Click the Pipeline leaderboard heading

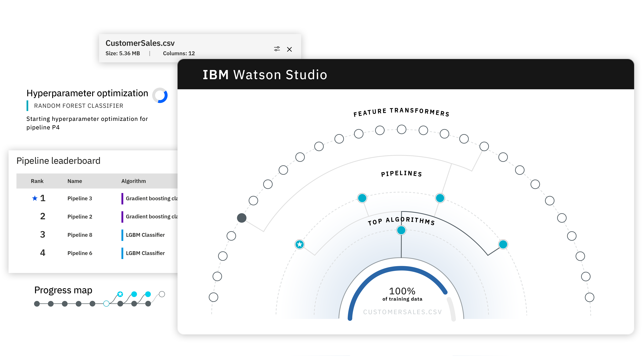click(x=58, y=161)
